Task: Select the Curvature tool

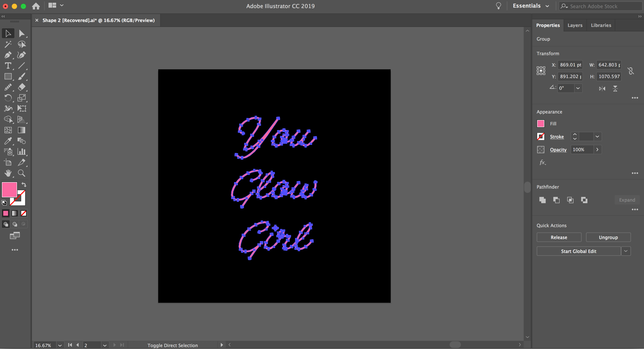Action: (22, 55)
